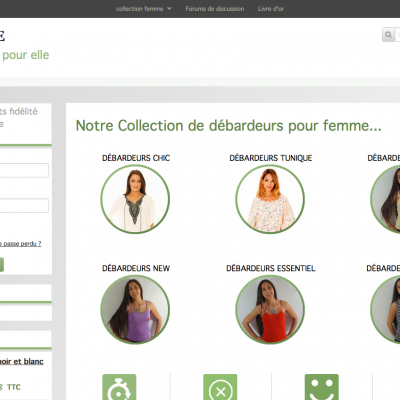Select the purple top Débardeurs New thumbnail

(x=135, y=309)
